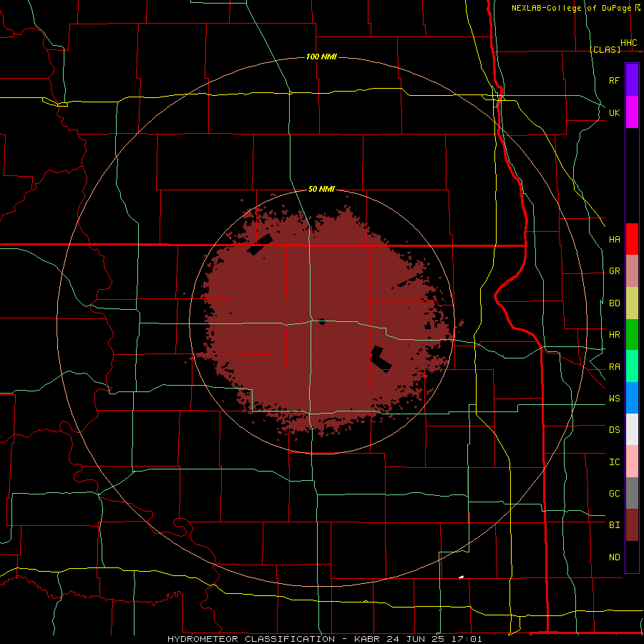
Task: Click the DS legend label
Action: pos(614,430)
